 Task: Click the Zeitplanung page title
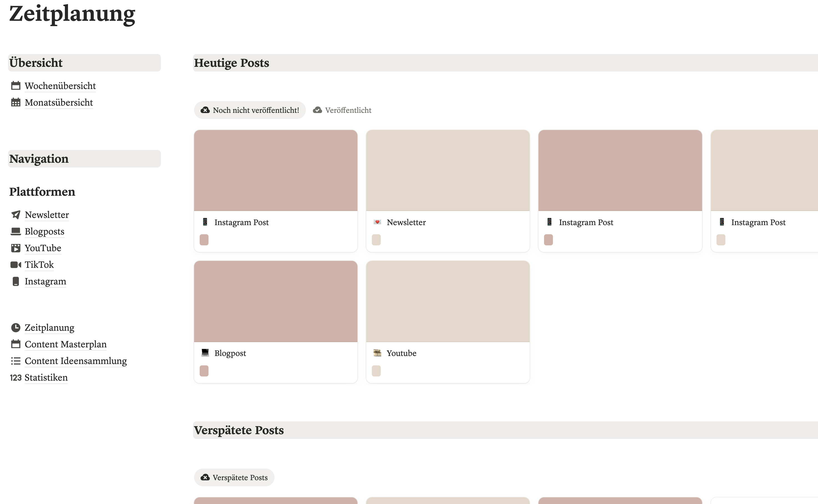(72, 14)
